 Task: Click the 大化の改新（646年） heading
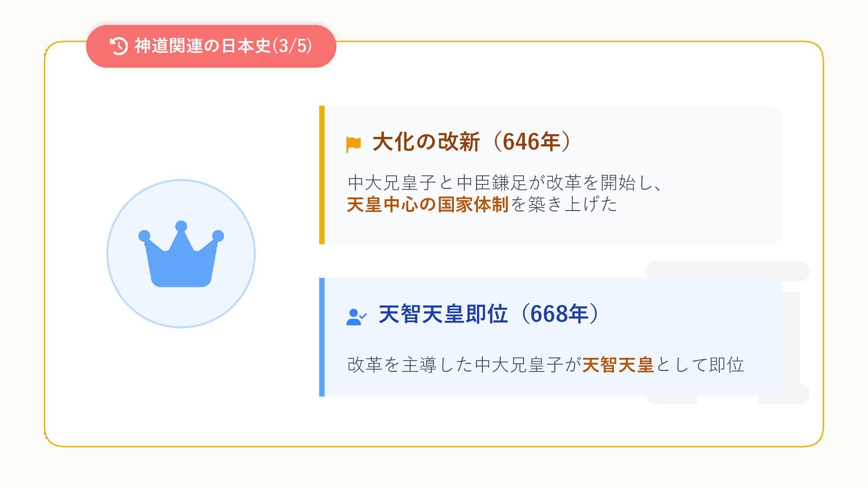(x=472, y=142)
